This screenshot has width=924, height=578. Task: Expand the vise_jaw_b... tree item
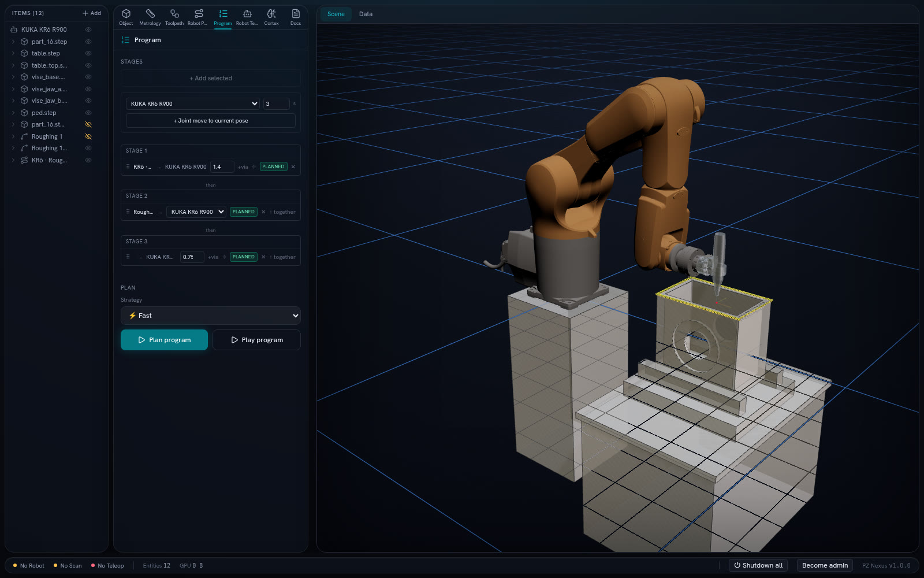click(x=13, y=101)
